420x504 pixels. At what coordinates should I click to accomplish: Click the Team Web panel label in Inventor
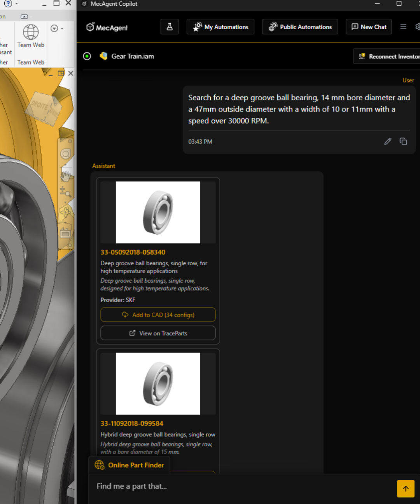[31, 62]
